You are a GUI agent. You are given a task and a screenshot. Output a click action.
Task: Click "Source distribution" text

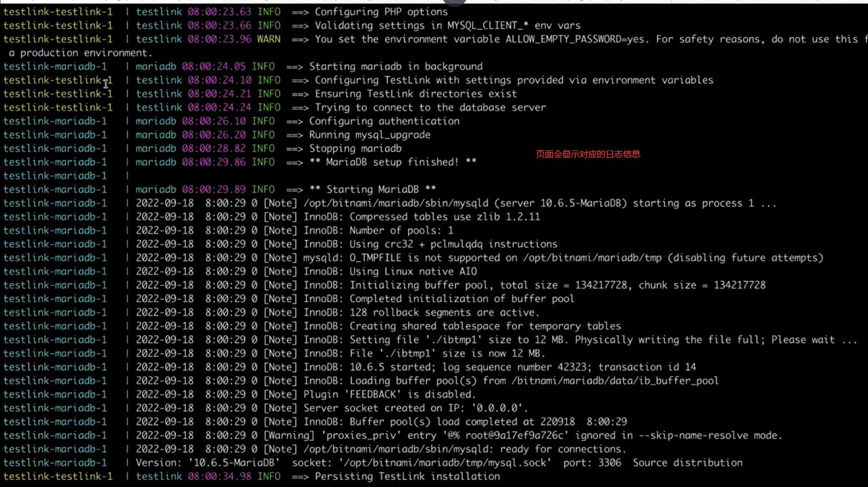688,463
